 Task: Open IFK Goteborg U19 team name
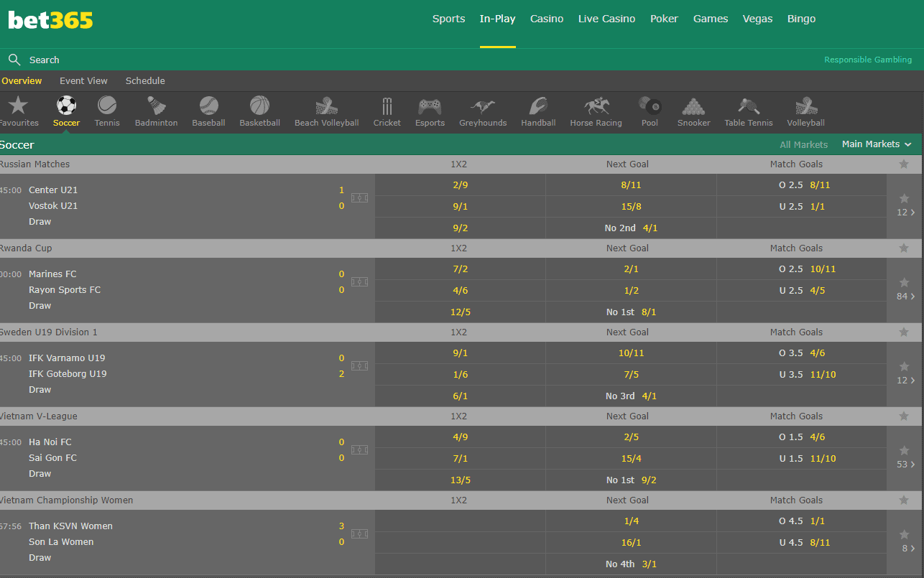[x=68, y=373]
